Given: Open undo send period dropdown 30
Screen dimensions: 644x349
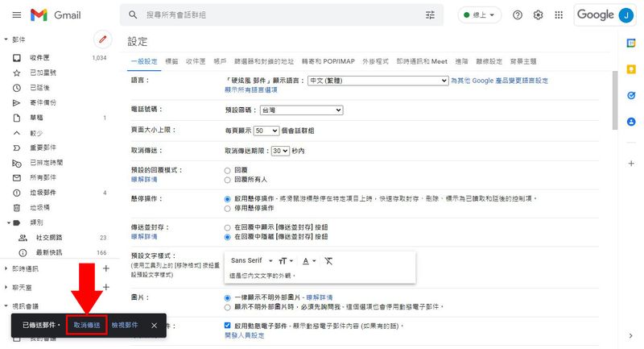Looking at the screenshot, I should point(280,151).
